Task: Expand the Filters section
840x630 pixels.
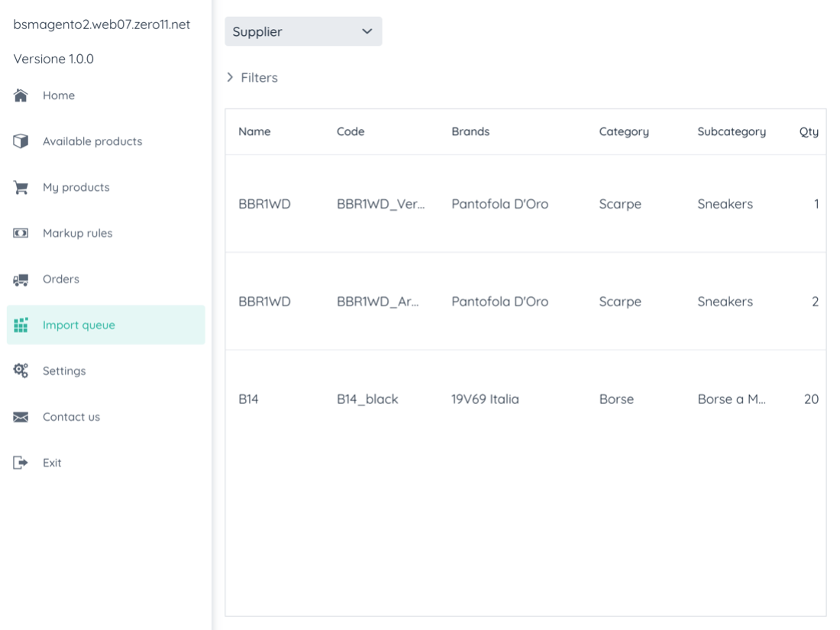Action: coord(252,78)
